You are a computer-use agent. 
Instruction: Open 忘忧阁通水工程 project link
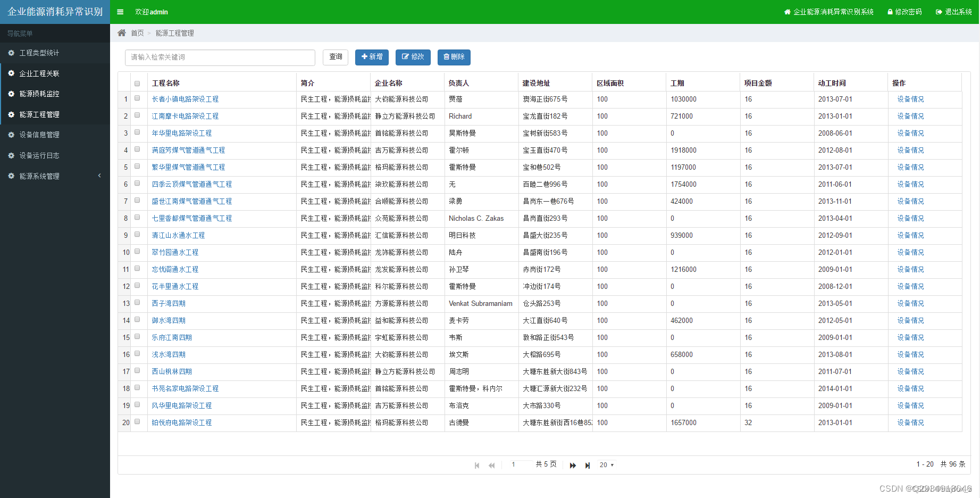pos(175,269)
